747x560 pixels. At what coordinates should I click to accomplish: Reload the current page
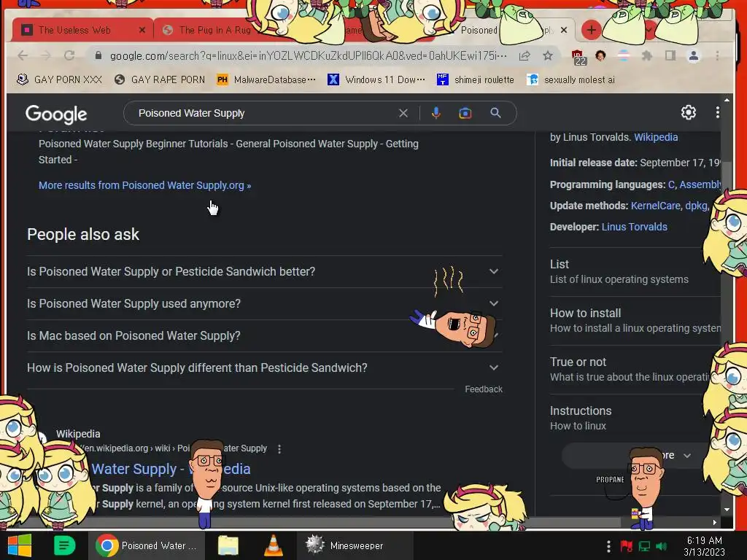pos(69,55)
